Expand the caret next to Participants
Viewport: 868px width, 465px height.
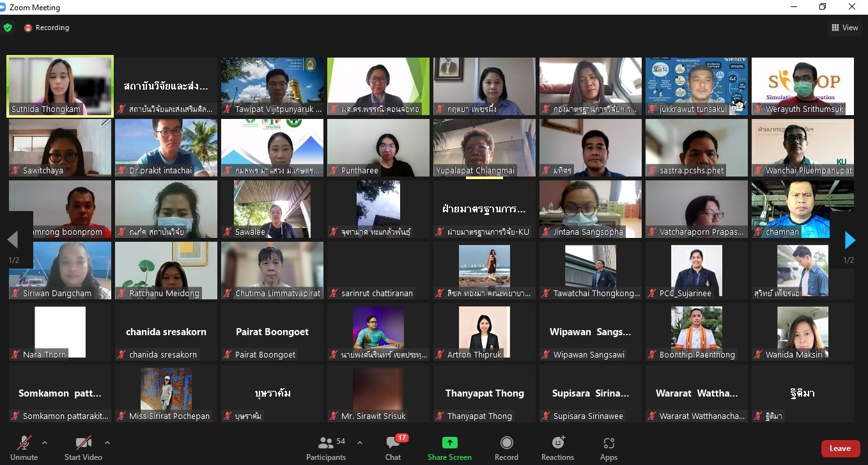(x=360, y=443)
